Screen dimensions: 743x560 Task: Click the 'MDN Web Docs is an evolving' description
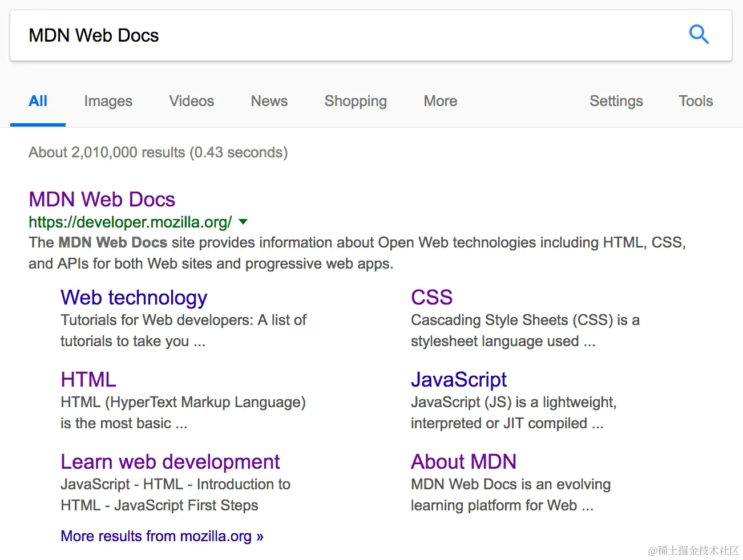click(511, 494)
